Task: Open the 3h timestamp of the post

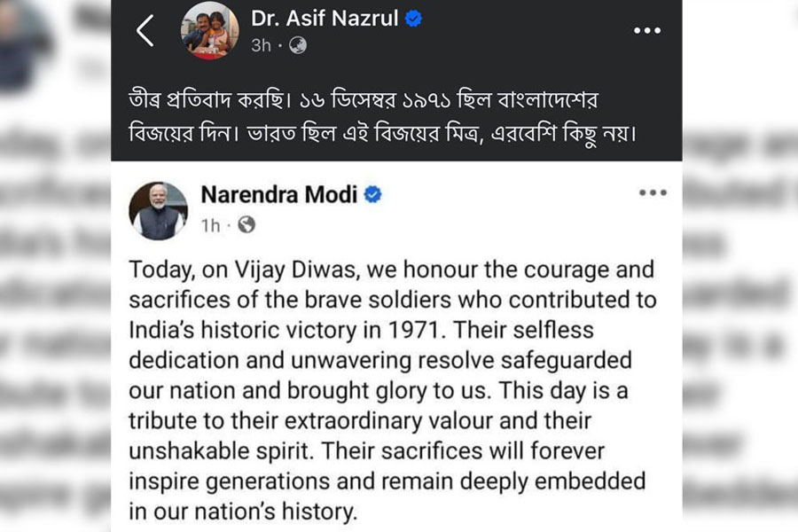Action: click(x=262, y=45)
